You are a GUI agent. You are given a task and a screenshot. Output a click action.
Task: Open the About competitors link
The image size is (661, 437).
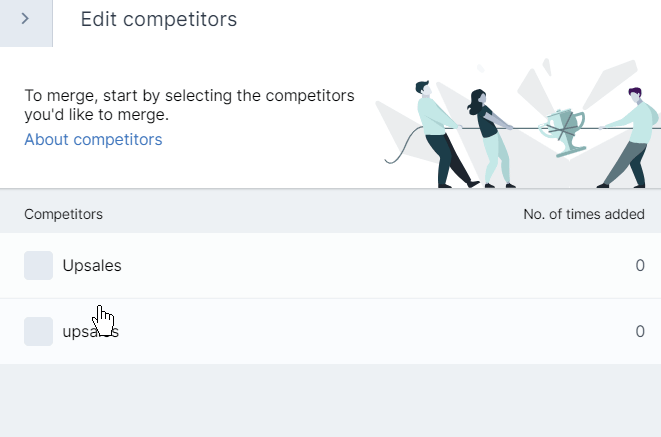[x=93, y=139]
